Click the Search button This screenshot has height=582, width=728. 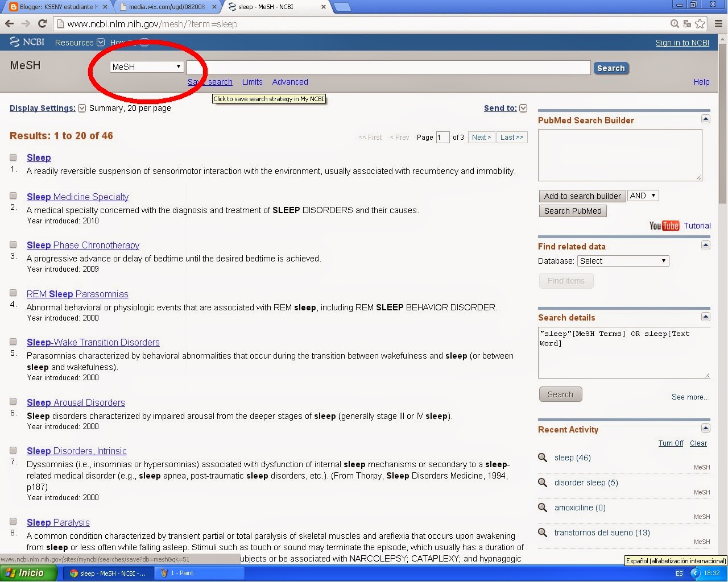pos(611,68)
